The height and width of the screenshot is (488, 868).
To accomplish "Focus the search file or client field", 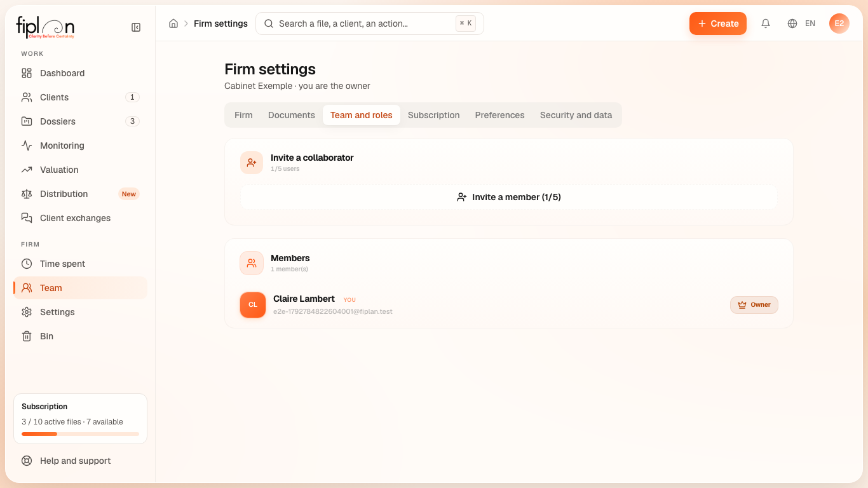I will (370, 24).
